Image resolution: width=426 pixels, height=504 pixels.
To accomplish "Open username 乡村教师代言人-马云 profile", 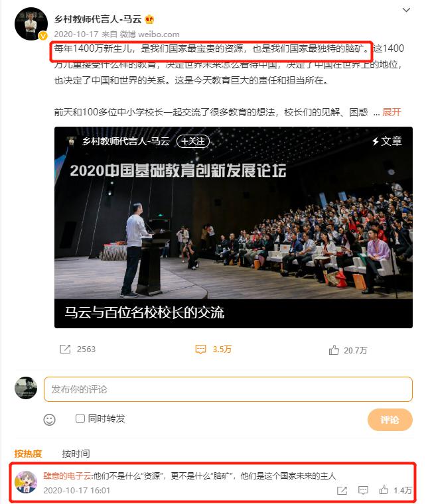I will [x=98, y=19].
